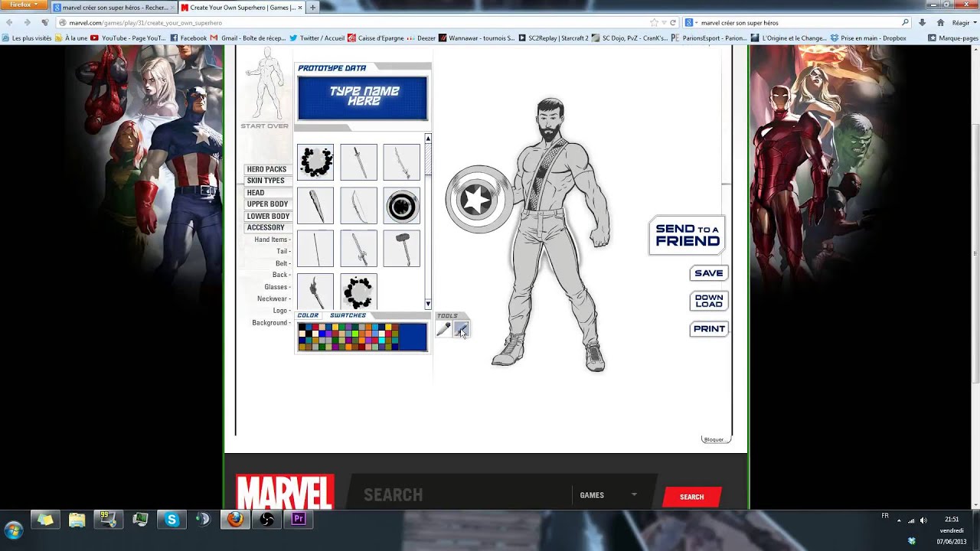Click the taskbar volume icon
The height and width of the screenshot is (551, 980).
pos(923,520)
